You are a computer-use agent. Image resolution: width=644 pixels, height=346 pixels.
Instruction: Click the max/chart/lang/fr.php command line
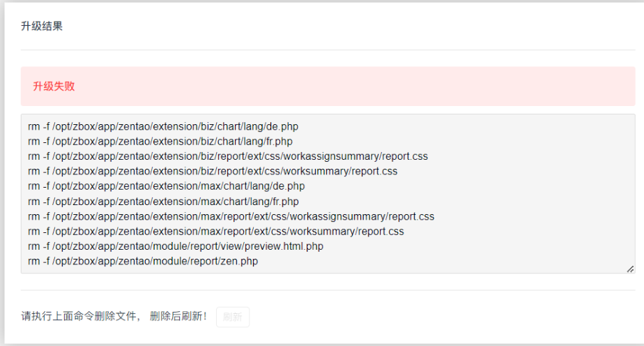pyautogui.click(x=164, y=202)
